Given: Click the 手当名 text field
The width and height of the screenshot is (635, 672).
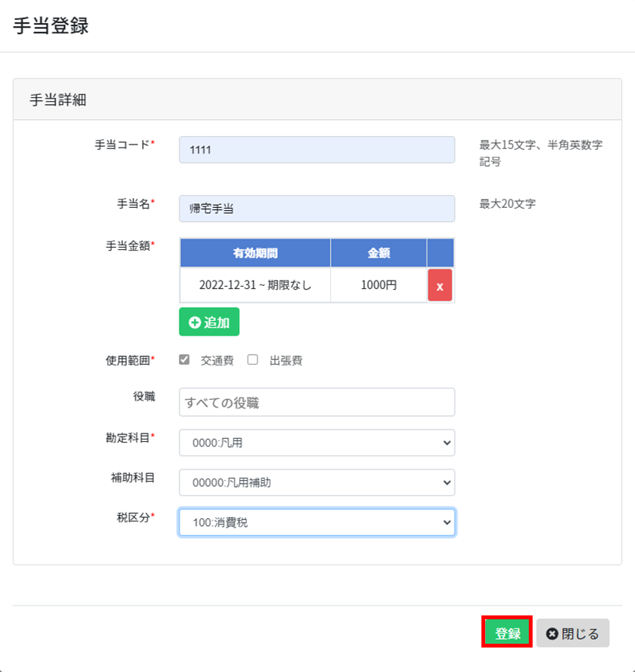Looking at the screenshot, I should coord(316,209).
